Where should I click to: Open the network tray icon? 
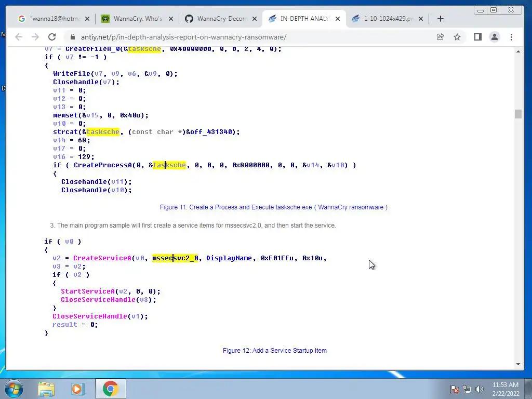tap(467, 389)
